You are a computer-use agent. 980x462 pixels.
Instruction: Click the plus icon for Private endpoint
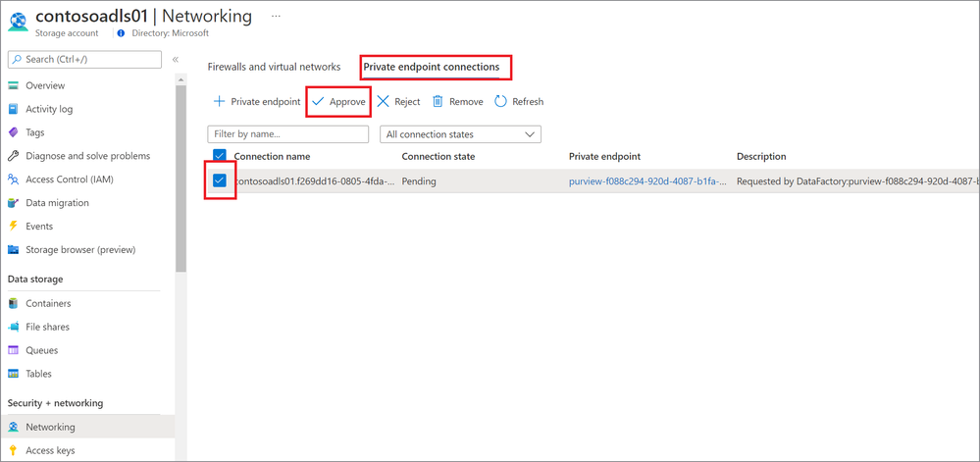click(219, 101)
